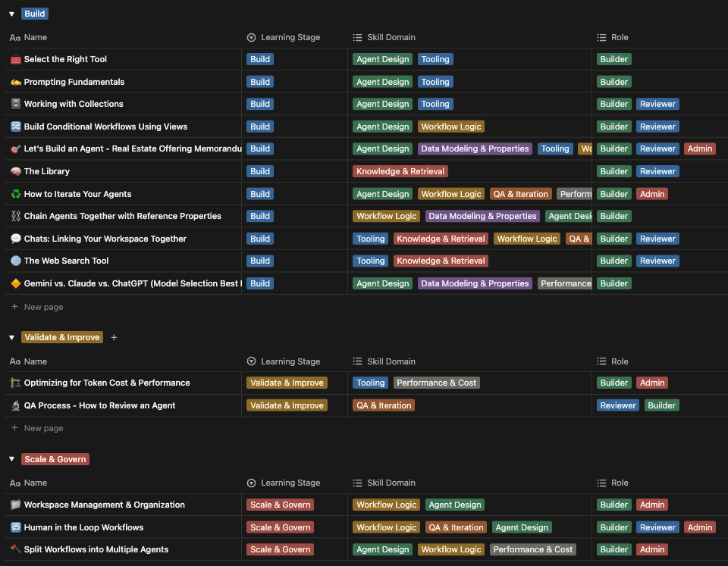Click Data Modeling & Properties tag in Gemini vs. Claude row
728x566 pixels.
click(475, 283)
